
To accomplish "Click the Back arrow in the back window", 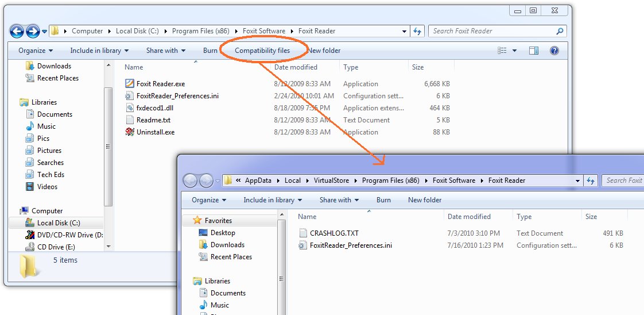I will 17,31.
